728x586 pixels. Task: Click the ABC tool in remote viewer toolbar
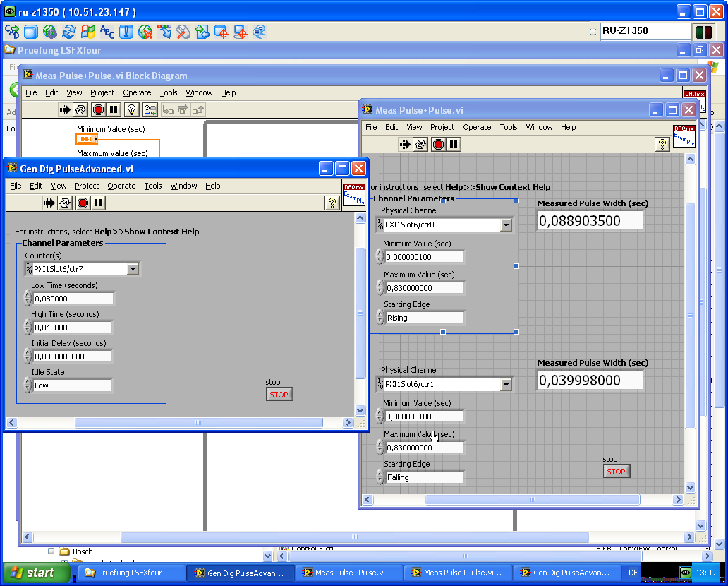[107, 32]
